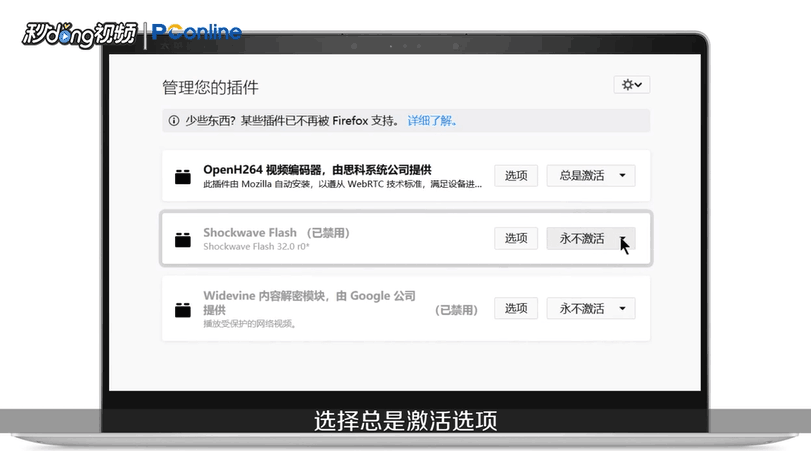Click the Shockwave Flash 32.0 r0 version text
811x451 pixels.
pos(256,247)
